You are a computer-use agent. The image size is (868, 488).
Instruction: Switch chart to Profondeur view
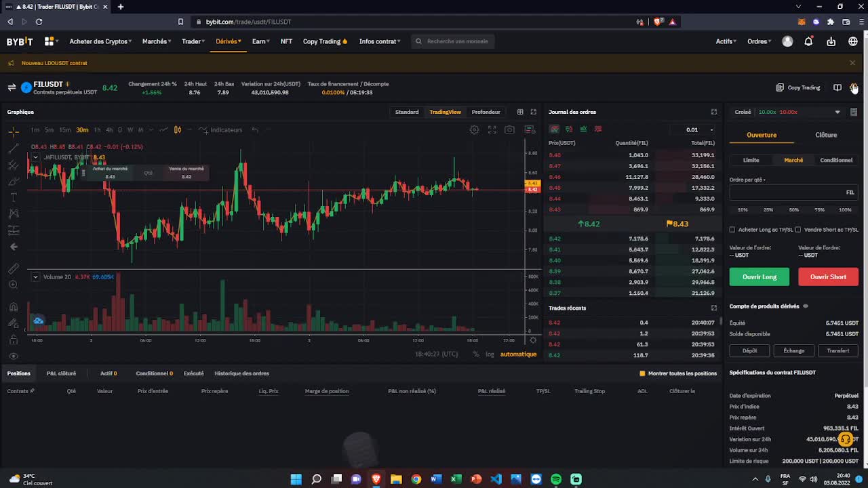(x=486, y=112)
